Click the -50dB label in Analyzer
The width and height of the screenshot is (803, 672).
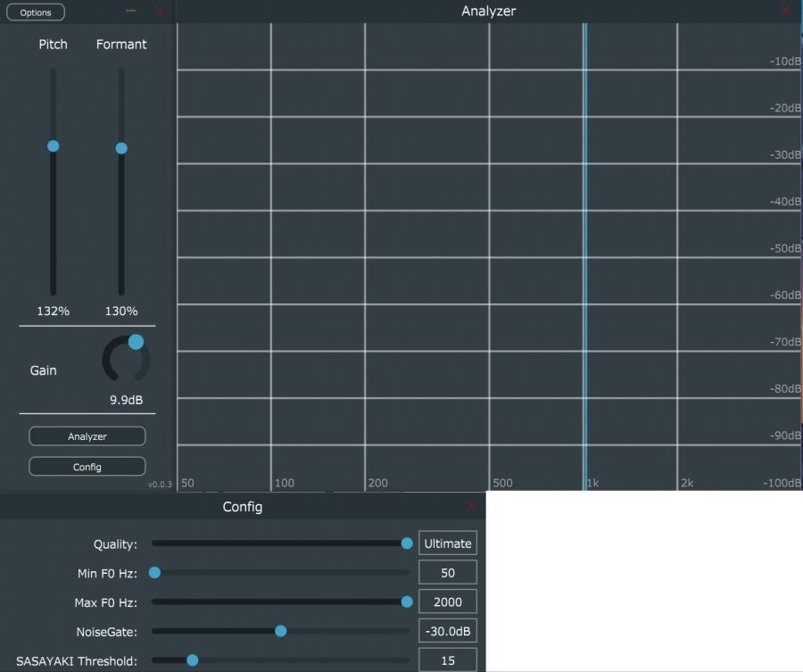(785, 248)
